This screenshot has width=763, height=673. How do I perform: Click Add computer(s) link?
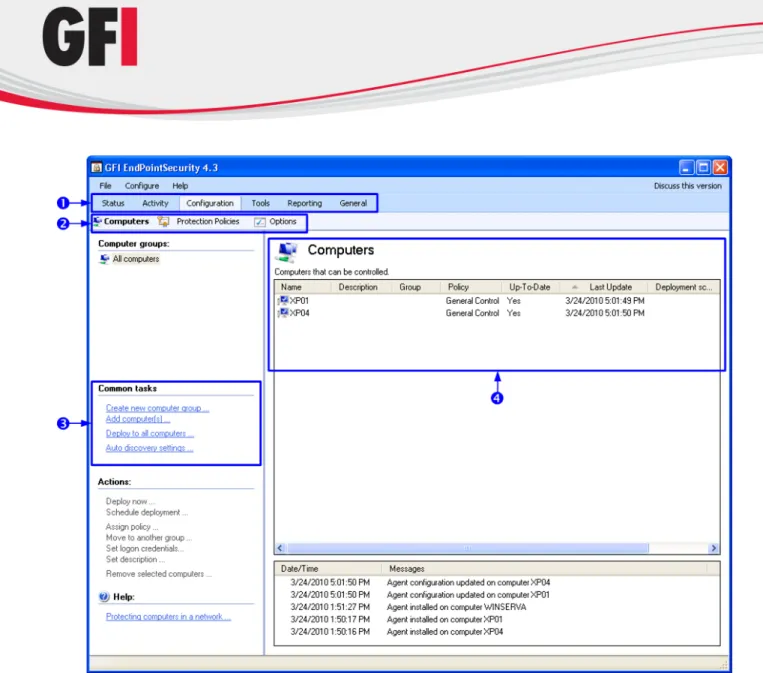(138, 419)
